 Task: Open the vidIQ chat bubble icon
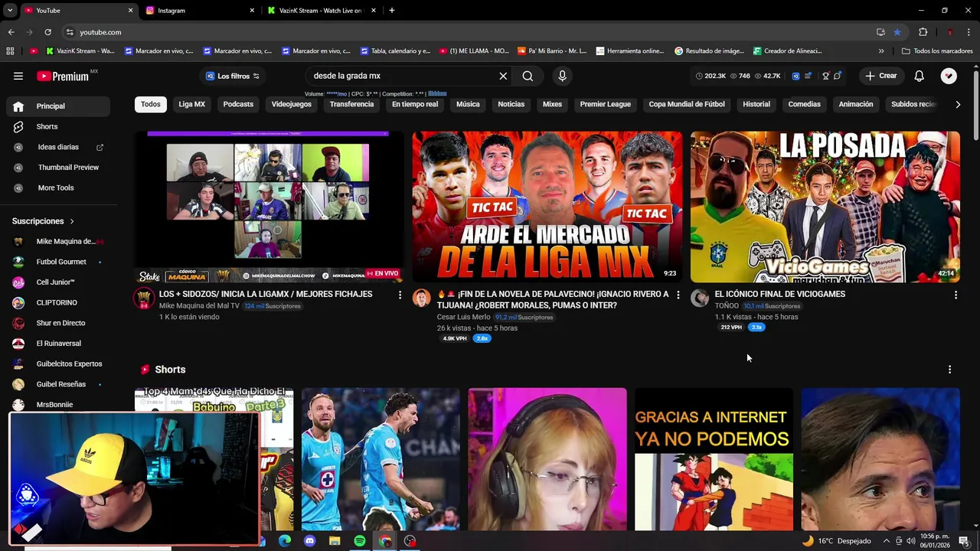[838, 76]
